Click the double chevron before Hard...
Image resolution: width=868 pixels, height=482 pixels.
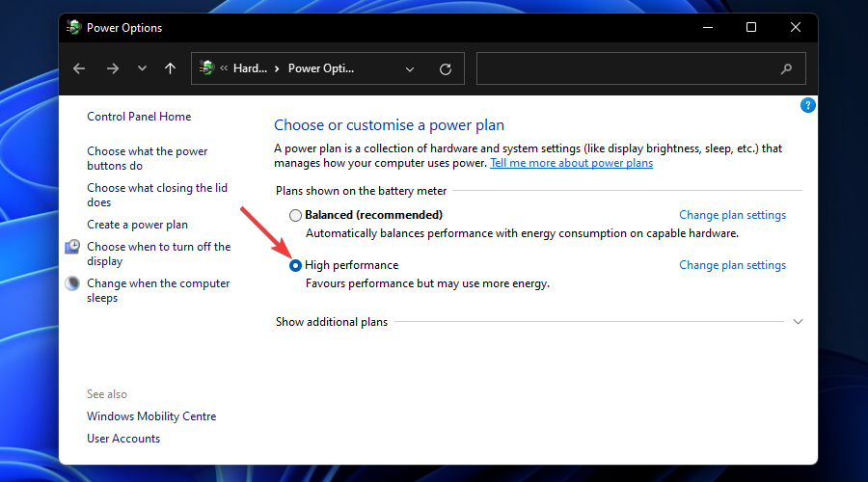(x=224, y=68)
